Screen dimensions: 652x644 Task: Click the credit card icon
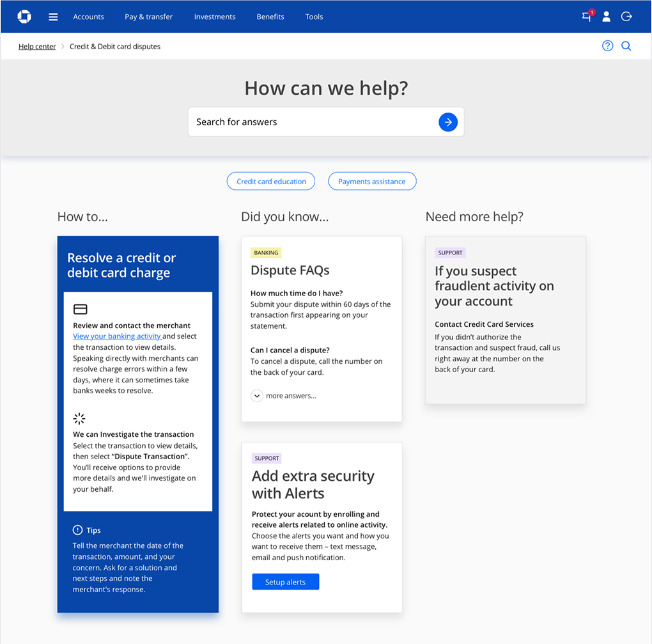click(80, 310)
